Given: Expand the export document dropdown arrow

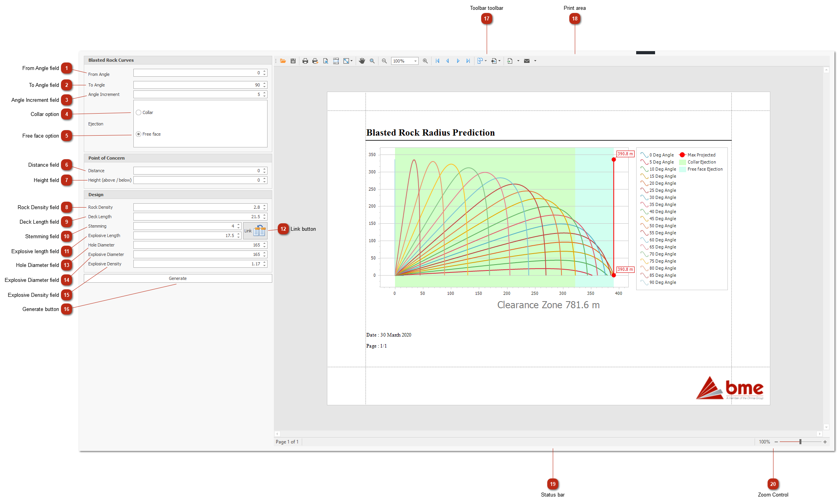Looking at the screenshot, I should click(518, 61).
